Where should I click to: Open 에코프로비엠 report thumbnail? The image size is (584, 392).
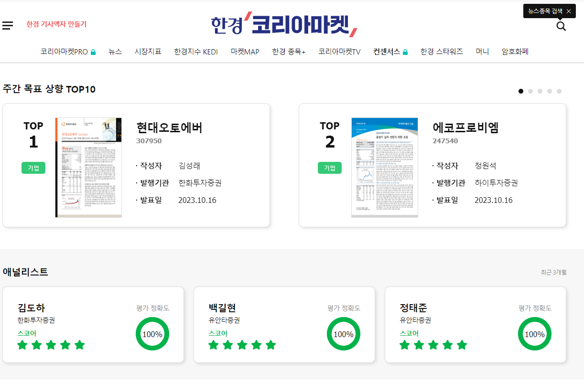[385, 168]
